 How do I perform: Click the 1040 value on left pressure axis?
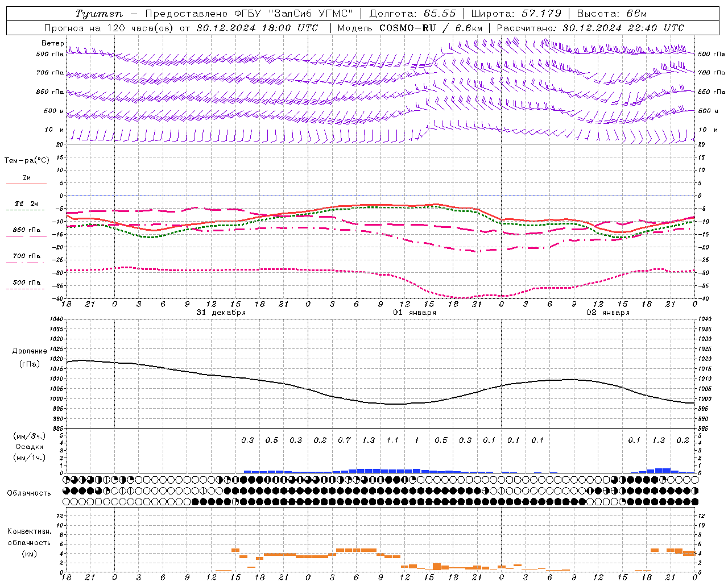coord(56,319)
